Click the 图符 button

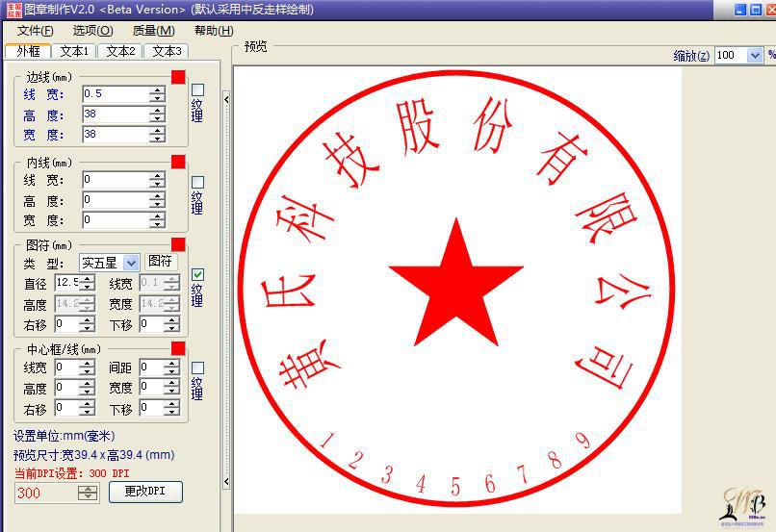(x=161, y=262)
